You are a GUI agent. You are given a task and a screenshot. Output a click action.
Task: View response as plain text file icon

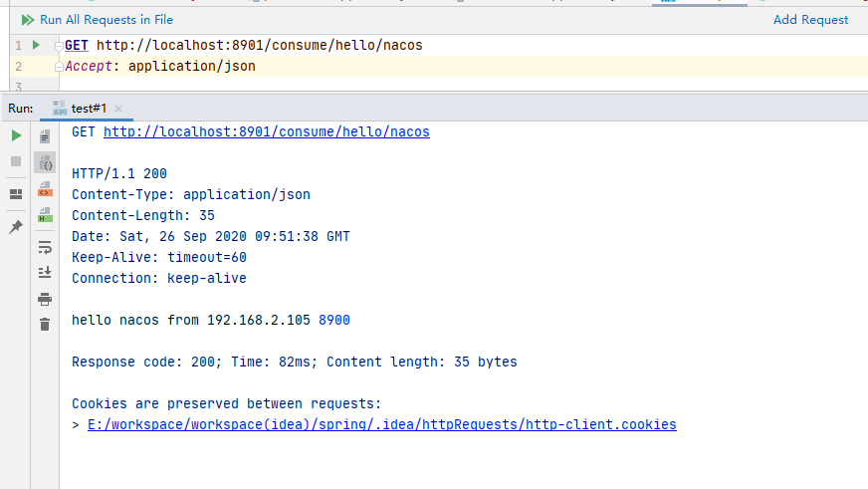coord(45,136)
